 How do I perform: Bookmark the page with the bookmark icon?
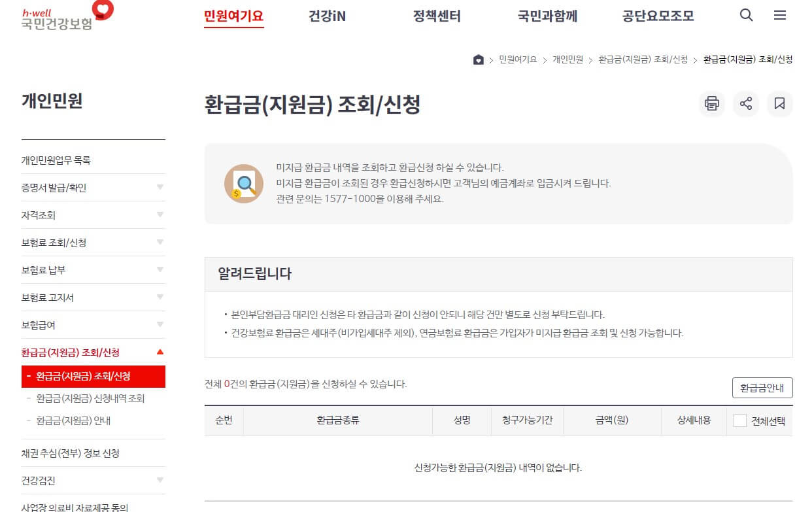[x=779, y=104]
